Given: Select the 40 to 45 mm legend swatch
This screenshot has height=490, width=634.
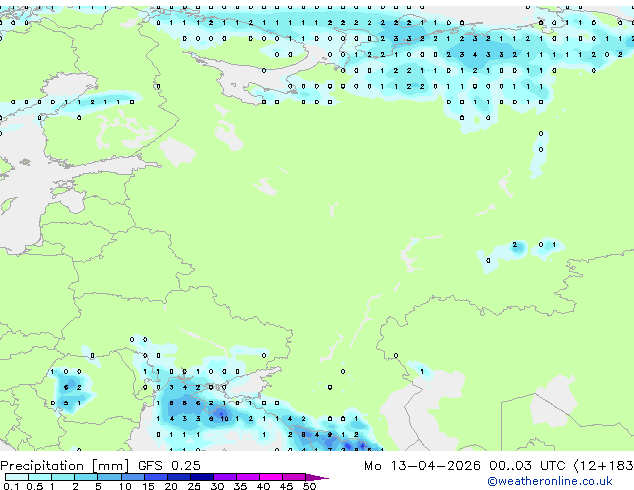Looking at the screenshot, I should coord(271,477).
